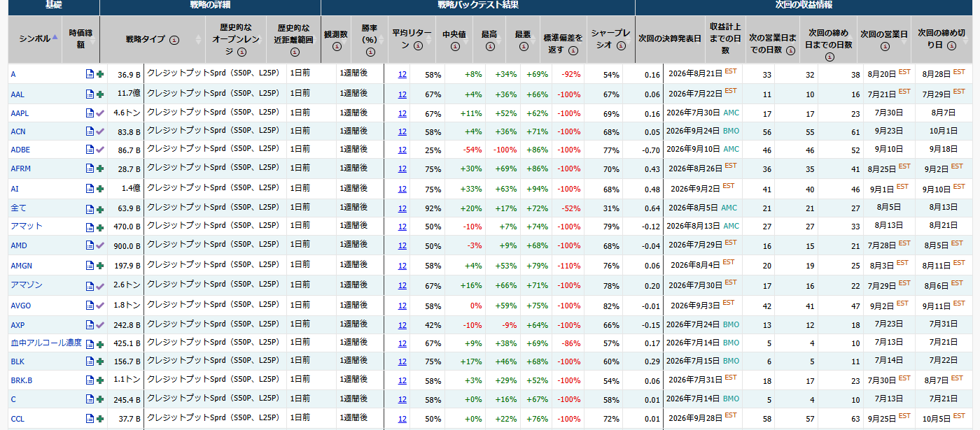Open the document icon in ACN row
The image size is (980, 430).
pos(90,131)
